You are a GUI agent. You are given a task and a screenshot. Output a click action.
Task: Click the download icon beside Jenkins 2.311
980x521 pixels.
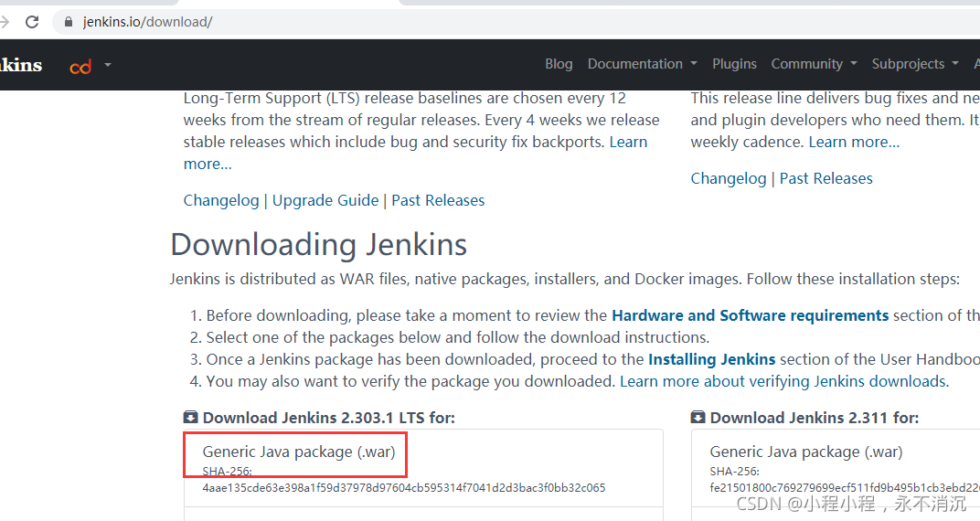coord(698,418)
